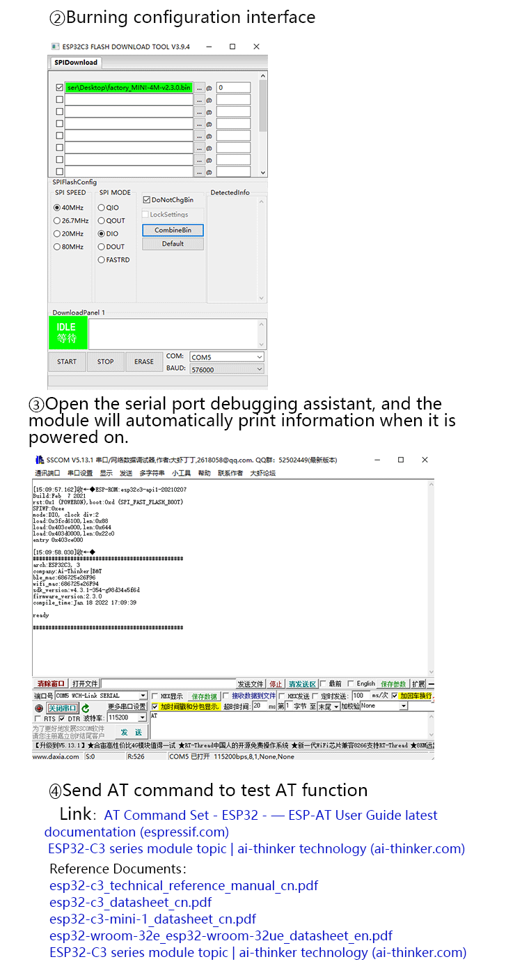The width and height of the screenshot is (522, 980).
Task: Click the green refresh icon beside 关闭串口
Action: [86, 708]
